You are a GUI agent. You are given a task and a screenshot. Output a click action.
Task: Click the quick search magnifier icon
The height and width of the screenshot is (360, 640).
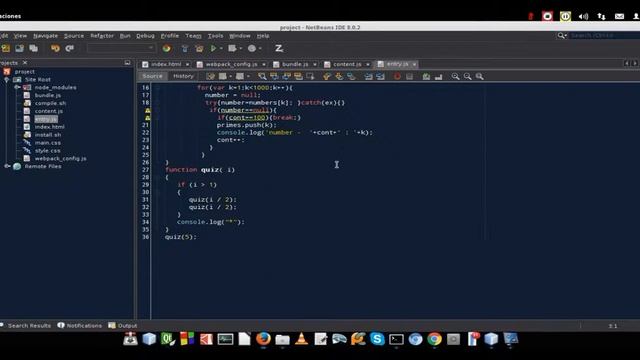[x=562, y=36]
